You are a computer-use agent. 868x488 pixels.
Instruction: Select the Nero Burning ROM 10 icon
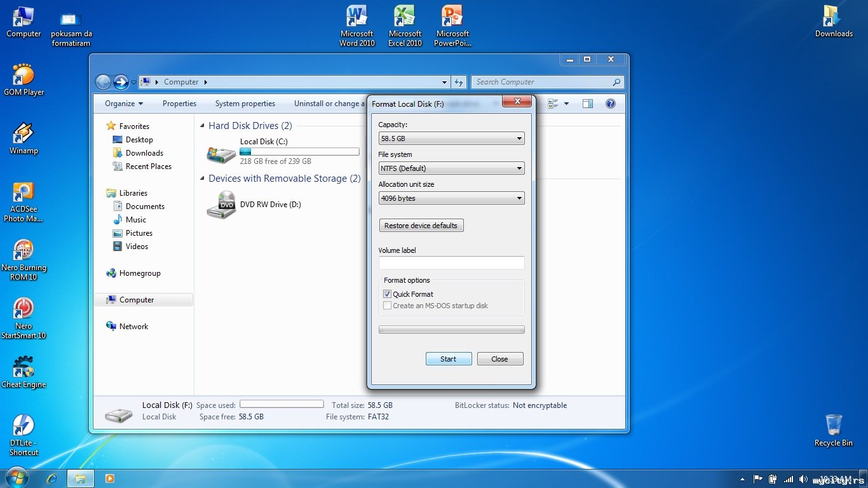pyautogui.click(x=24, y=251)
